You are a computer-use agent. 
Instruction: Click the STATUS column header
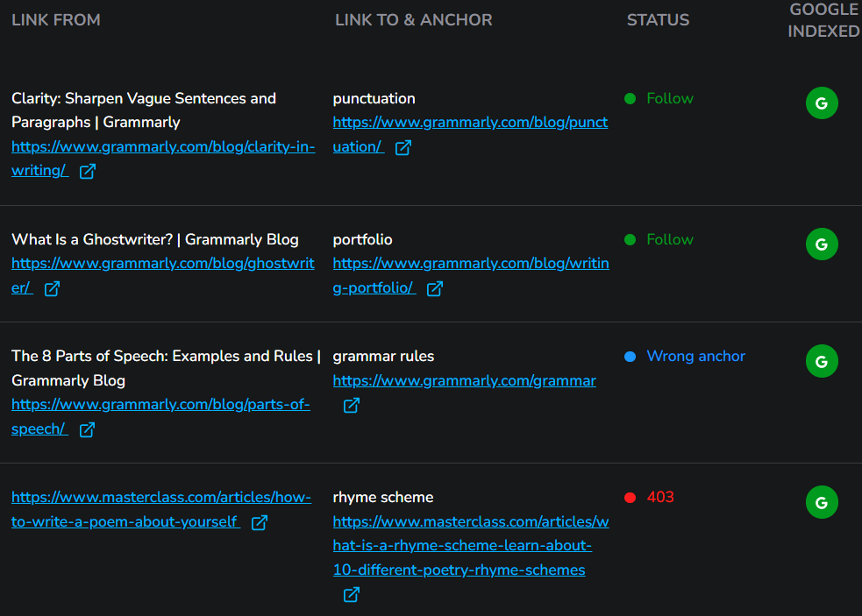(658, 20)
